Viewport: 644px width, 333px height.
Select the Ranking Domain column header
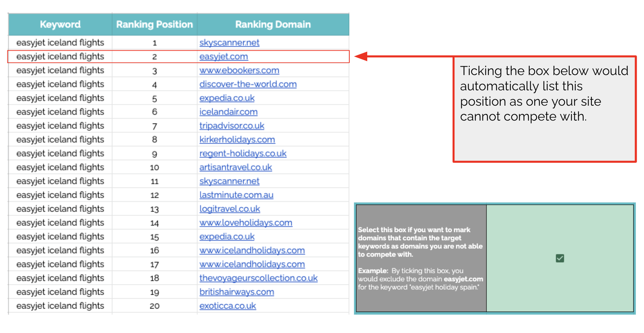[x=273, y=24]
